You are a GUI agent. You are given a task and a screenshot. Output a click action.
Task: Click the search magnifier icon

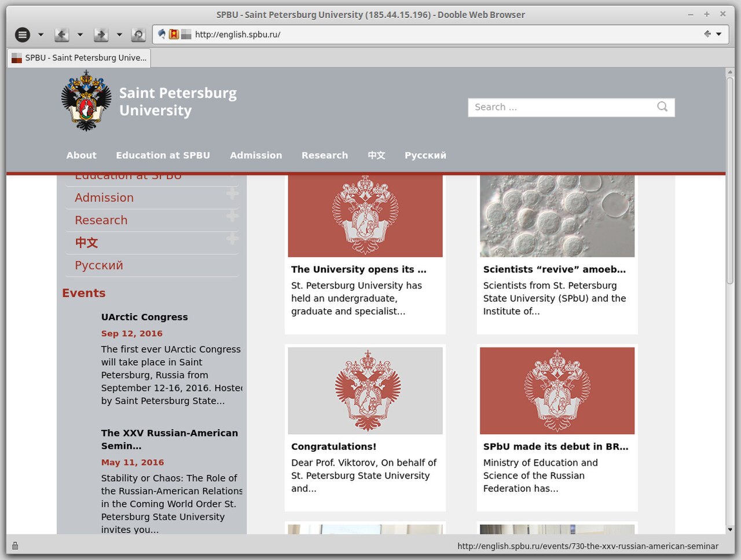[x=662, y=107]
